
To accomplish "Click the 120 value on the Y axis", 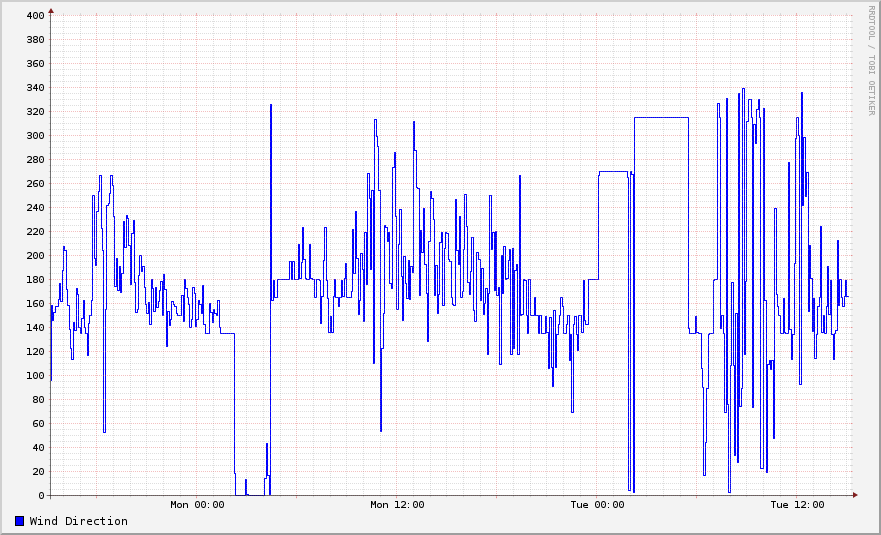I will pos(35,352).
